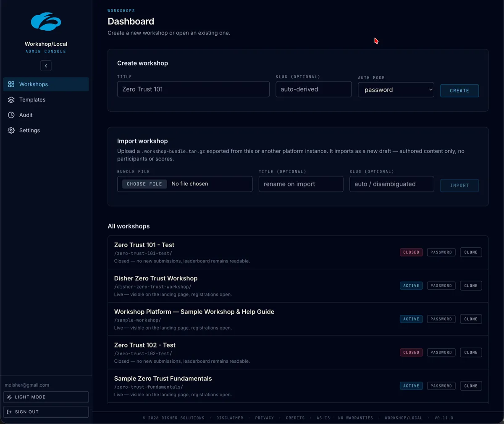
Task: Click the mdisher@gmail.com account text
Action: (27, 385)
